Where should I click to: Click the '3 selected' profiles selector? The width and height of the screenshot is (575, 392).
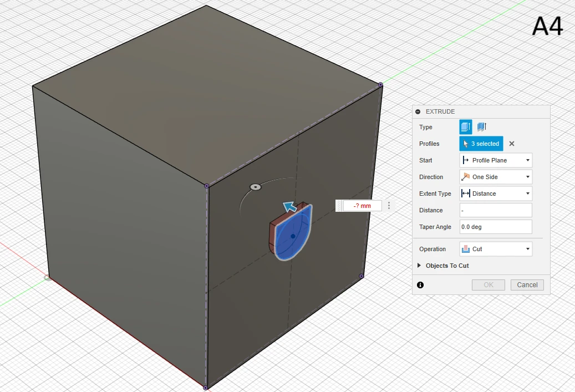coord(481,144)
